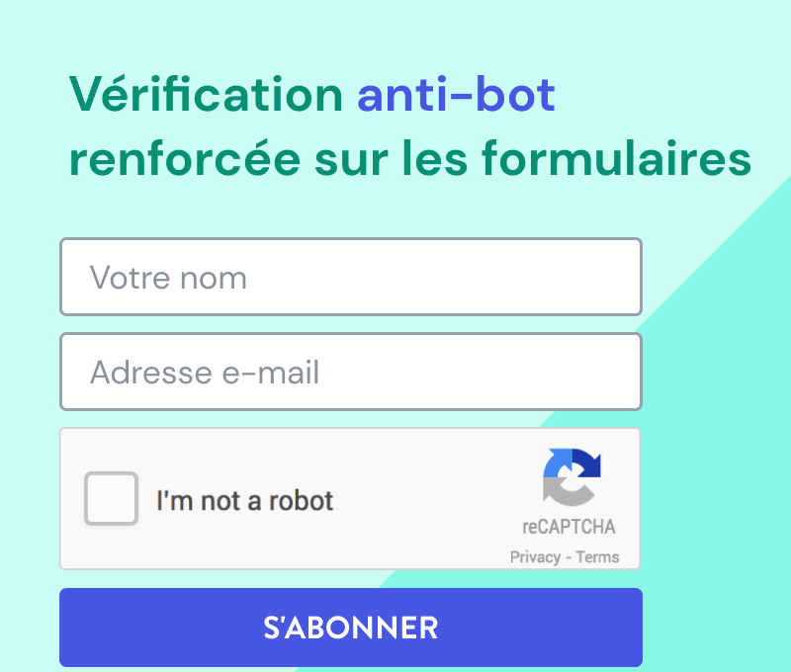Click the "I'm not a robot" label text
Image resolution: width=791 pixels, height=672 pixels.
pyautogui.click(x=246, y=500)
